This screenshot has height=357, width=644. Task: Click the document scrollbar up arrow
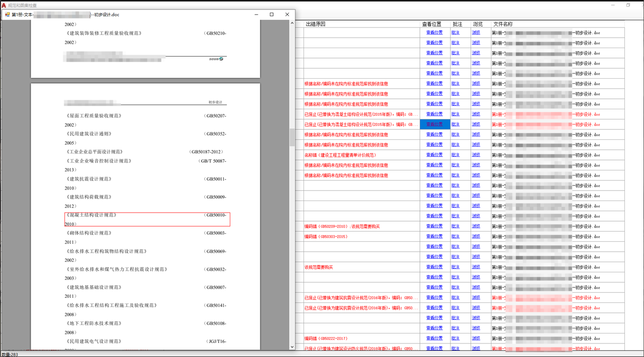pyautogui.click(x=292, y=23)
